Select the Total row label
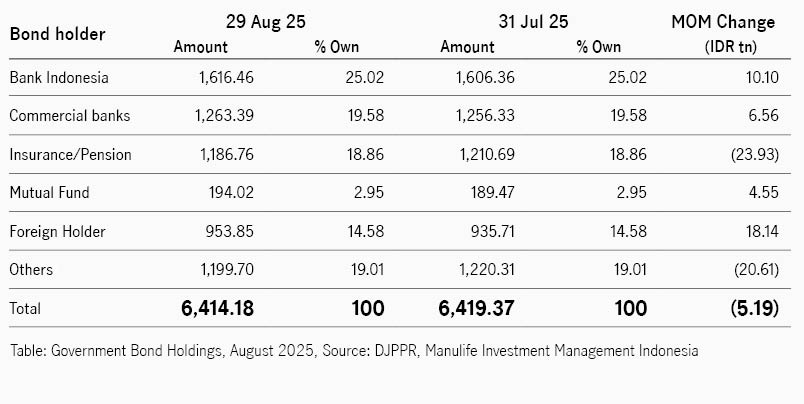 [x=25, y=308]
